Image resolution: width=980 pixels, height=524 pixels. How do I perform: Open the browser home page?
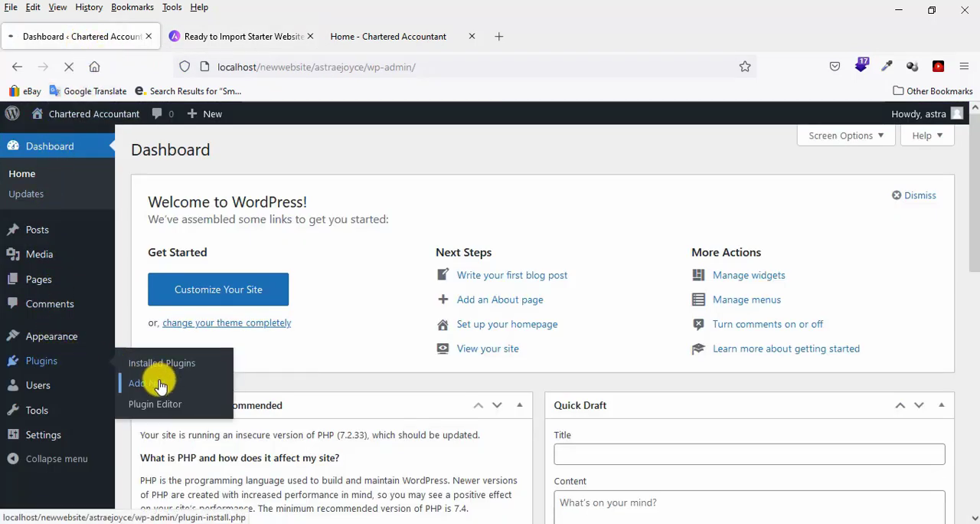[94, 67]
